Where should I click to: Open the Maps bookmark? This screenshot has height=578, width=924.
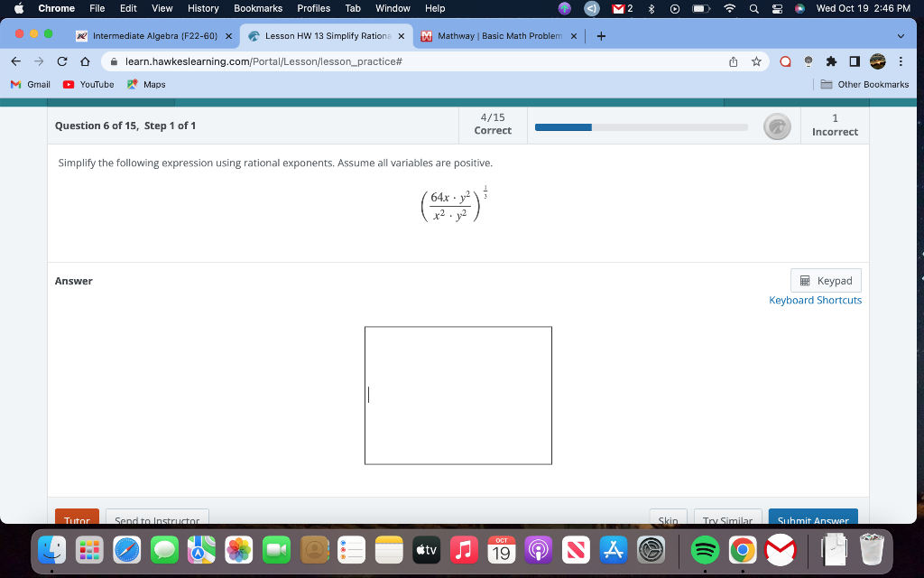[148, 84]
